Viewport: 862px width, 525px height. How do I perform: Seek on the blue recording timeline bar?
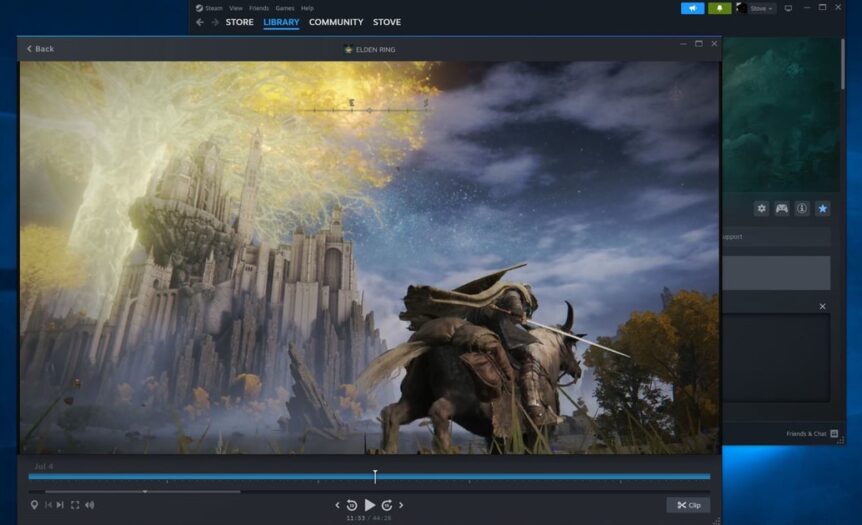coord(369,476)
